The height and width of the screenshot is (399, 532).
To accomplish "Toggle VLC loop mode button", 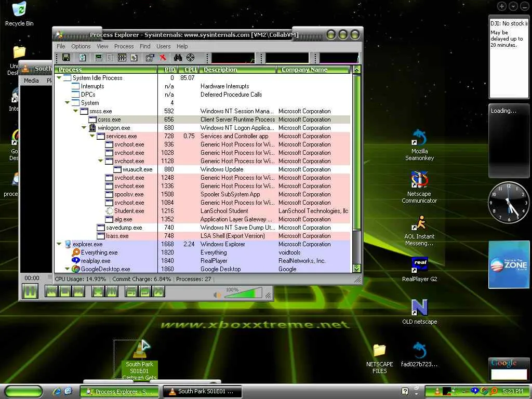I will point(145,291).
